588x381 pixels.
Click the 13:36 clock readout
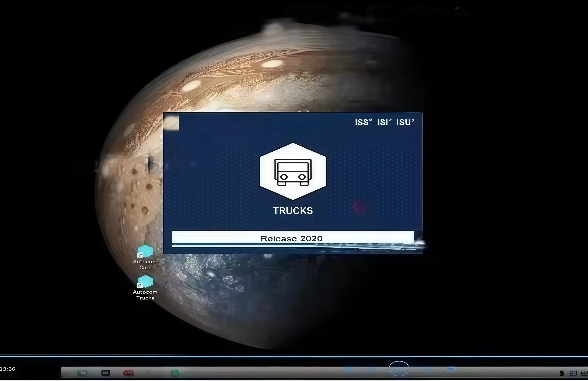point(7,369)
